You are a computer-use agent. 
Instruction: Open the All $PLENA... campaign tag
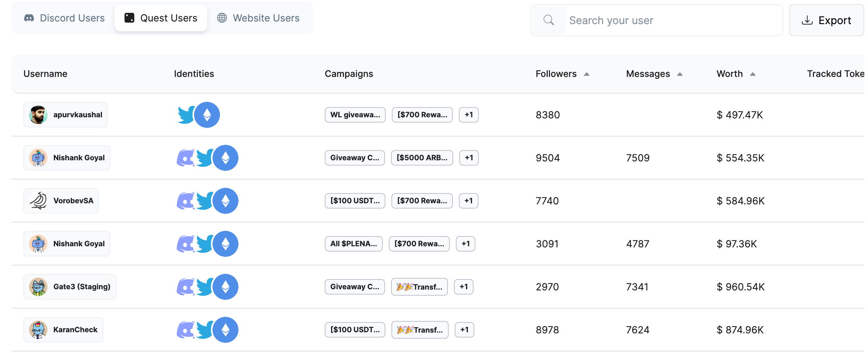coord(354,244)
